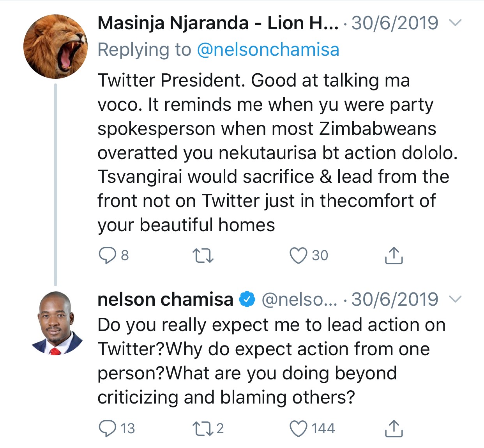Click the date on Masinja's tweet

[395, 23]
